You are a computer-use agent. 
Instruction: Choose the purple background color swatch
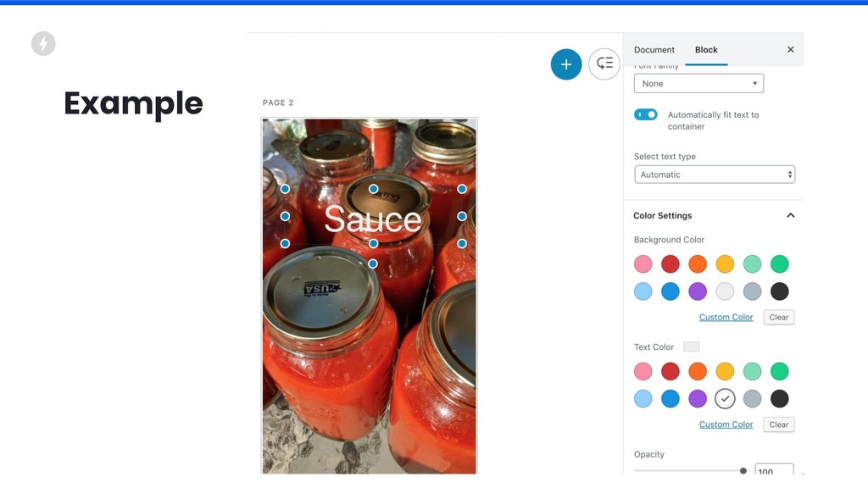(698, 291)
